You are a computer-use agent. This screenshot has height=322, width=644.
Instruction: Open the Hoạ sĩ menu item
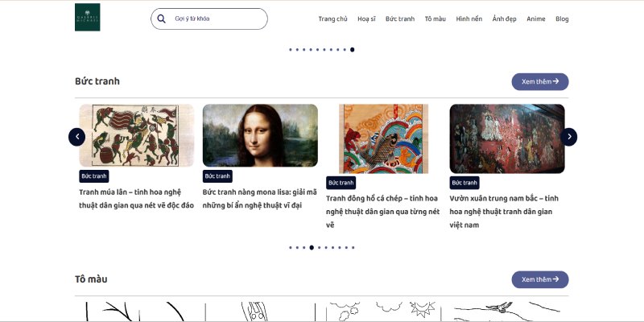click(x=366, y=19)
